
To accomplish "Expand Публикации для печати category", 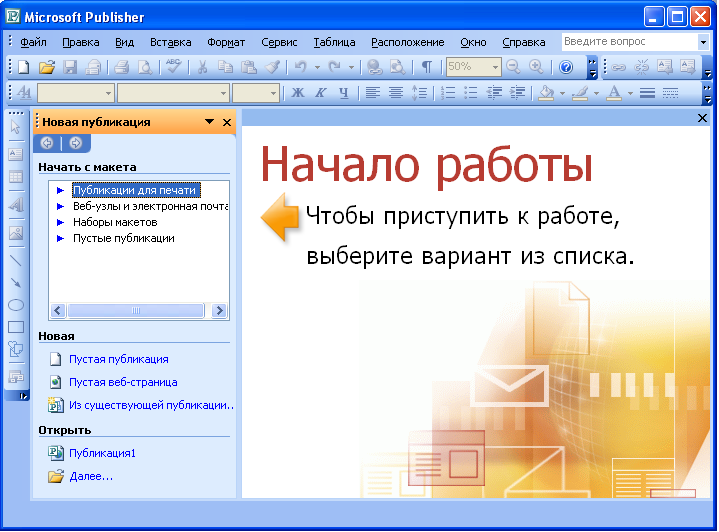I will (60, 190).
